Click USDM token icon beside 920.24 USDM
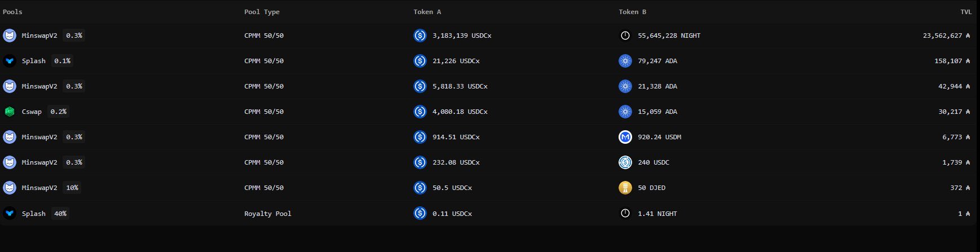980x252 pixels. click(x=625, y=137)
